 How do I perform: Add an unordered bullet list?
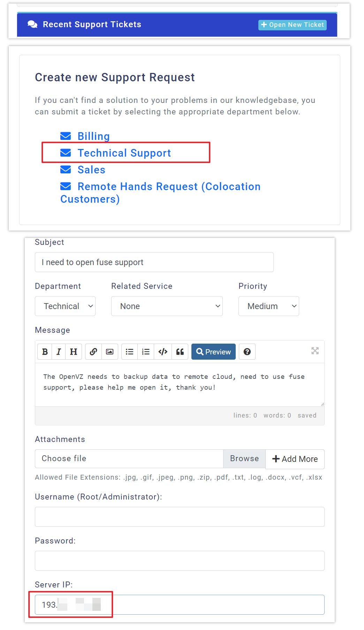(x=130, y=352)
